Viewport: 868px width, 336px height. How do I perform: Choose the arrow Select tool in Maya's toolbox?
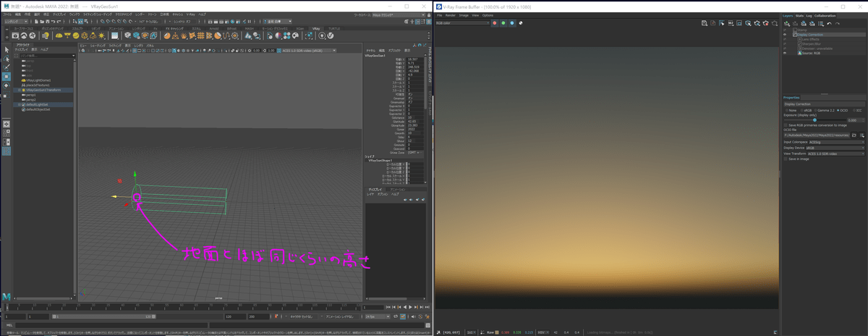7,49
